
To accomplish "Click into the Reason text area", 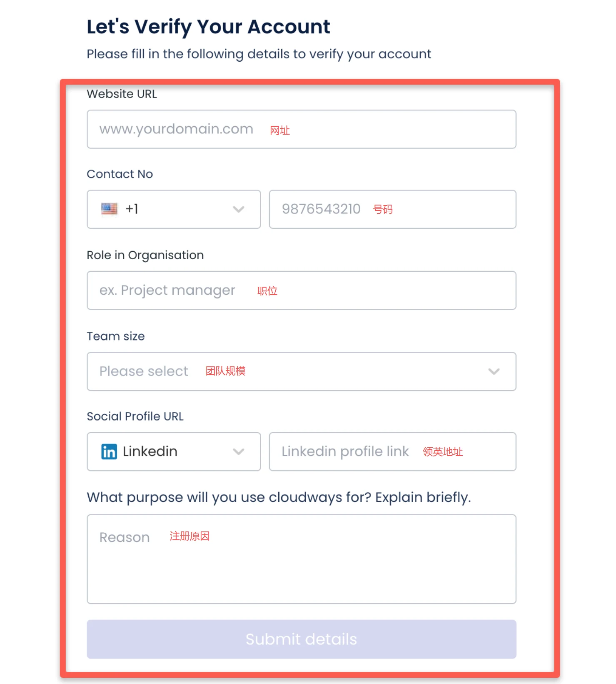I will tap(301, 559).
